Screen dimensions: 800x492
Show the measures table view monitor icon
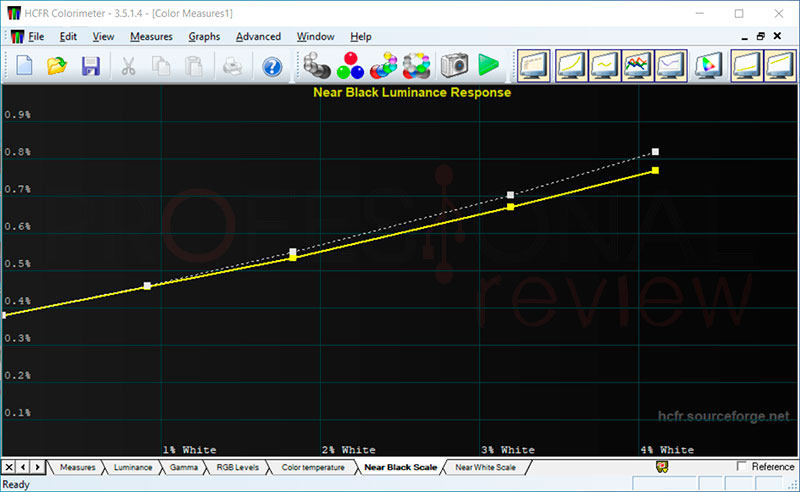[x=533, y=65]
